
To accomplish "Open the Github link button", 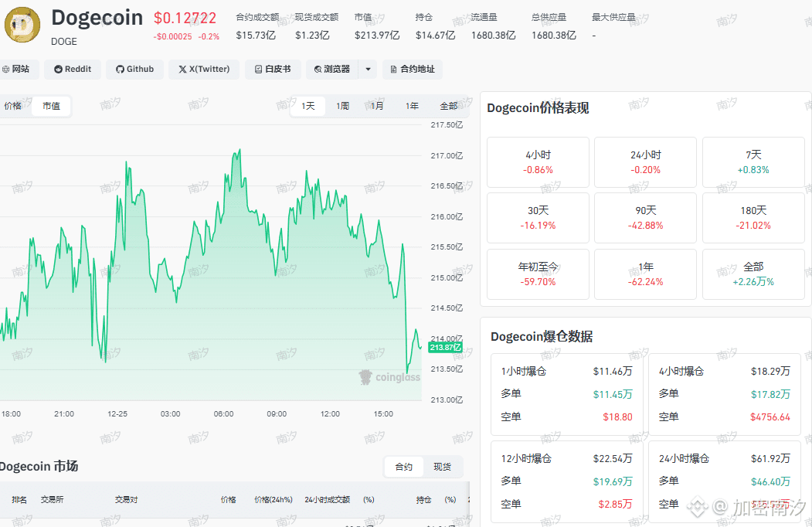I will [x=134, y=69].
